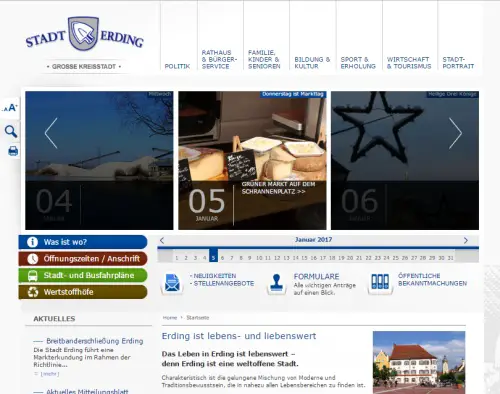Viewport: 500px width, 394px height.
Task: Open the magnifier search icon
Action: [x=11, y=131]
